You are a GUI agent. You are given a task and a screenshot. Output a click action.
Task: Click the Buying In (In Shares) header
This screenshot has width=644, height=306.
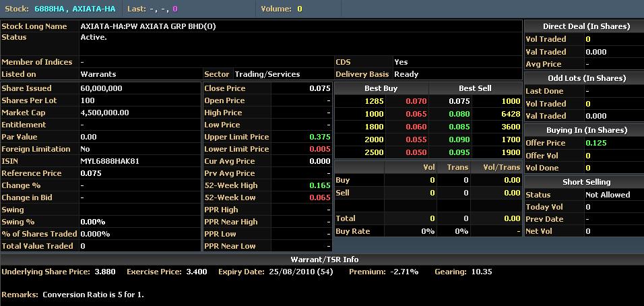pos(587,130)
